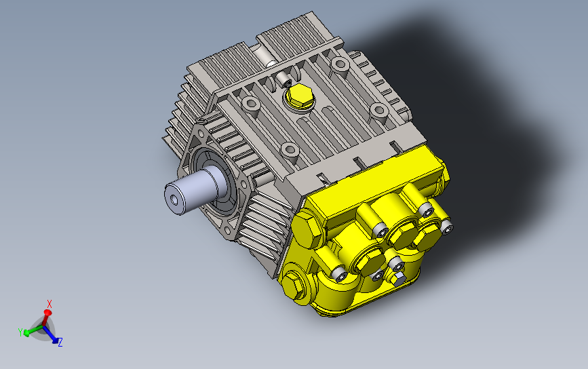This screenshot has width=588, height=369.
Task: Select the silver hex bolt under the yellow manifold
Action: [399, 279]
